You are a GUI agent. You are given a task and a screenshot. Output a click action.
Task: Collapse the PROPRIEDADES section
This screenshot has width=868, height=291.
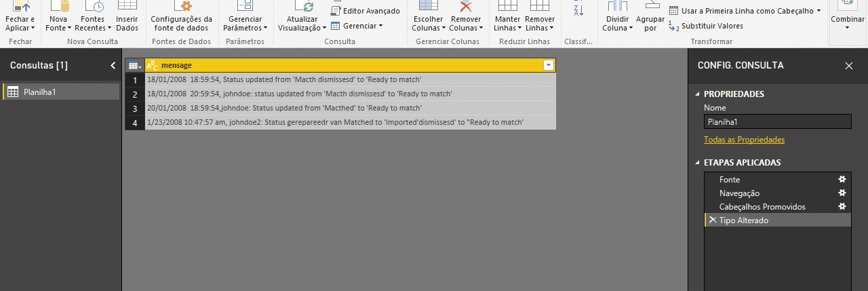point(698,94)
